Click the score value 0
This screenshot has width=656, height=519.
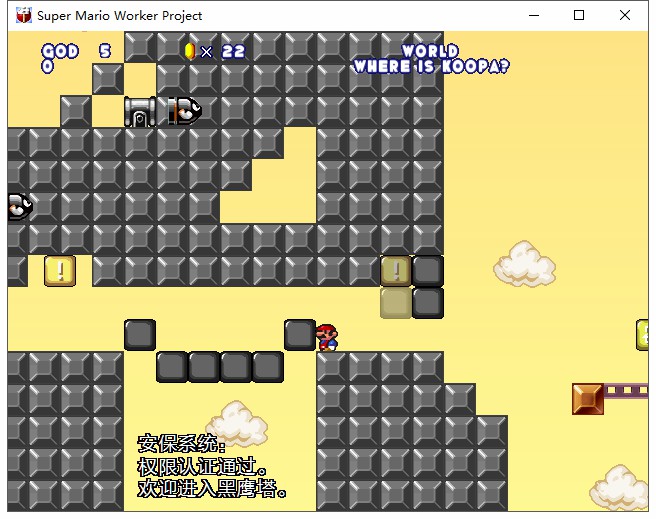pyautogui.click(x=47, y=66)
